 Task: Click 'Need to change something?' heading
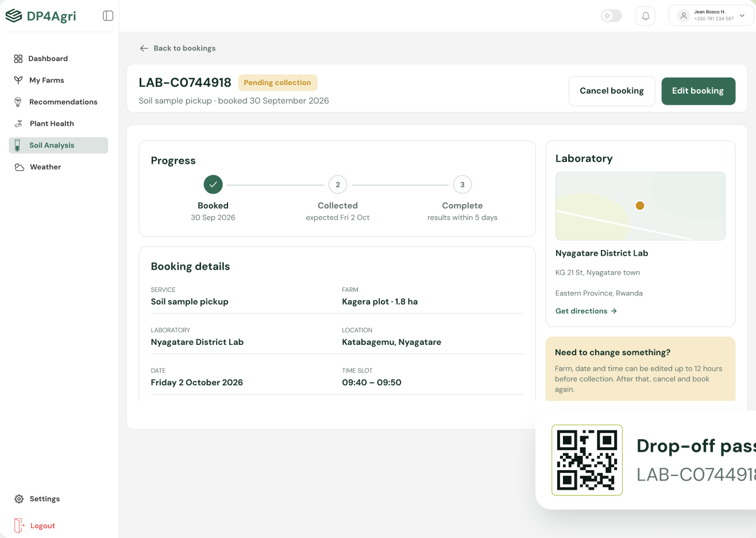point(612,352)
